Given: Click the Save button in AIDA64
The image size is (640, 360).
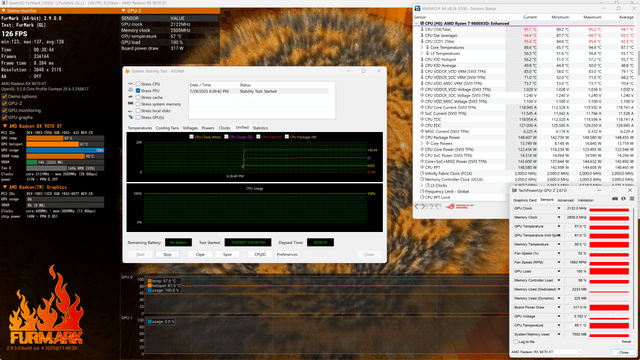Looking at the screenshot, I should pyautogui.click(x=227, y=254).
